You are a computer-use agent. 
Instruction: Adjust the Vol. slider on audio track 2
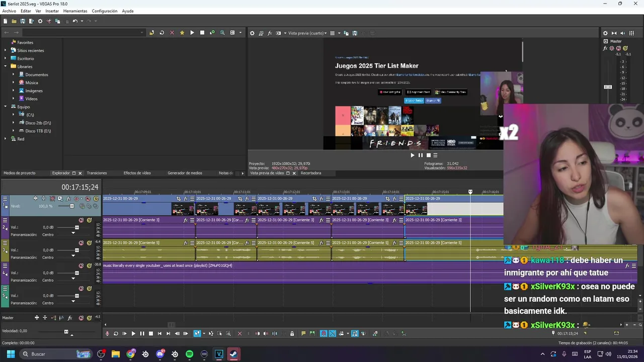(76, 227)
